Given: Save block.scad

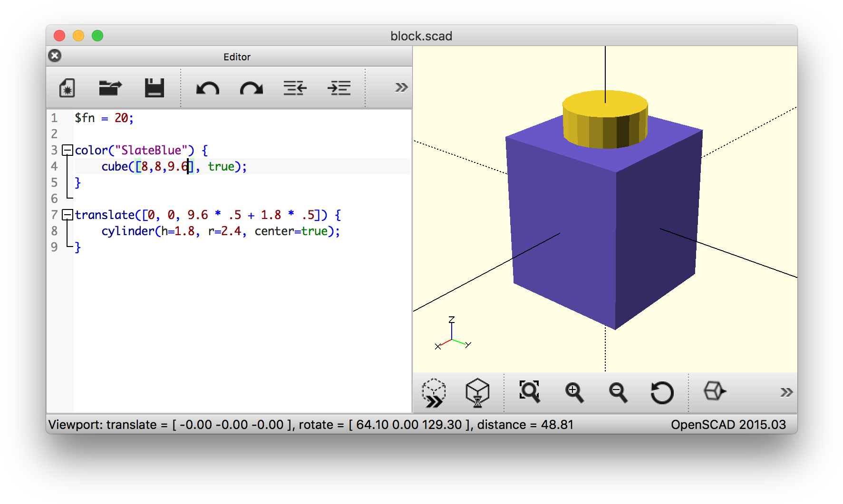Looking at the screenshot, I should pyautogui.click(x=155, y=88).
